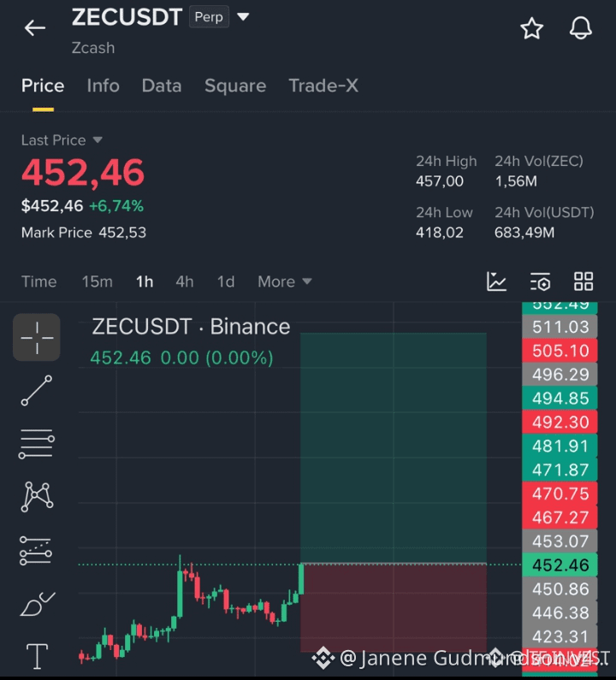Select the horizontal lines Fibonacci tool
This screenshot has height=680, width=616.
37,444
